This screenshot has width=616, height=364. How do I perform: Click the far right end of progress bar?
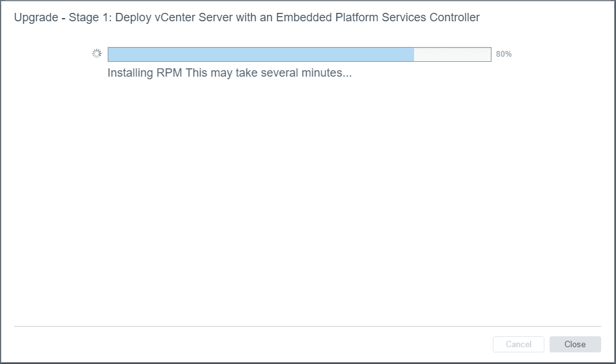pos(490,54)
